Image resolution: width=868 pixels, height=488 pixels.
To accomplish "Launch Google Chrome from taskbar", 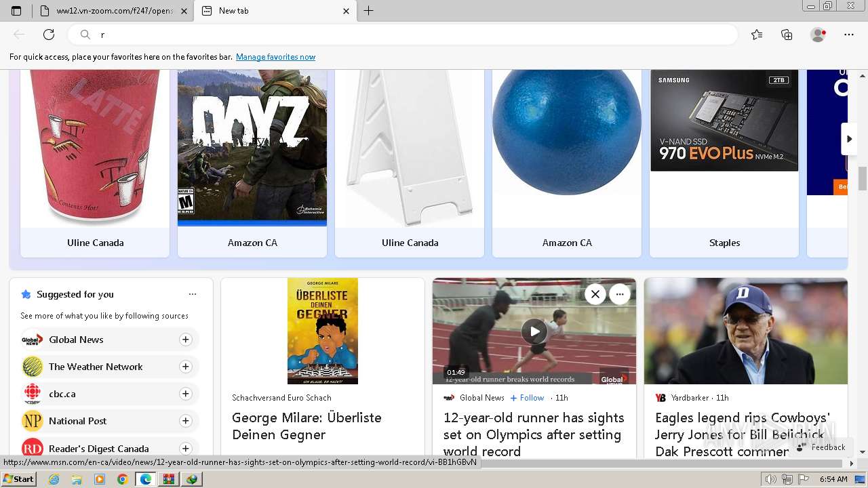I will point(122,479).
